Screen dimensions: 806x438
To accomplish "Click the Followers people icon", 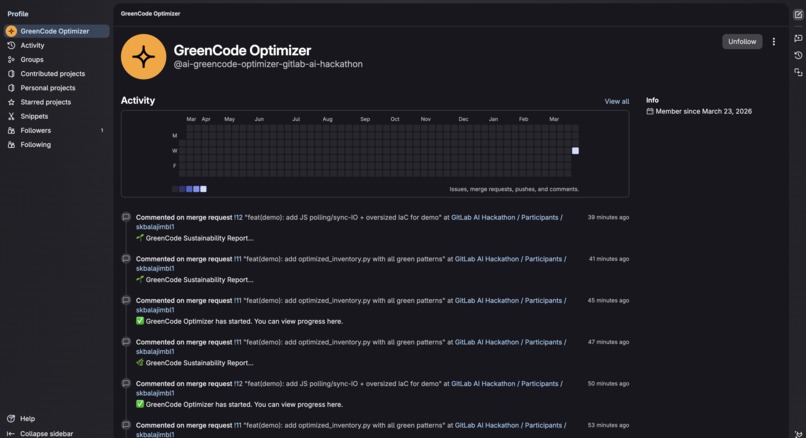I will pos(11,131).
